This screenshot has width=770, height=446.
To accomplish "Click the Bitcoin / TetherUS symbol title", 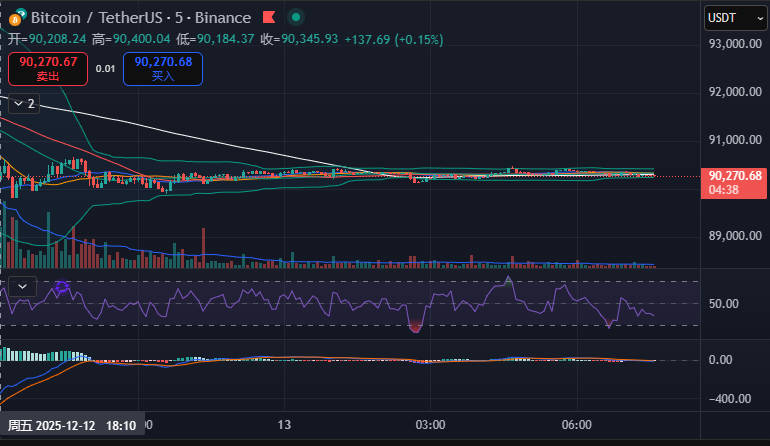I will click(91, 17).
